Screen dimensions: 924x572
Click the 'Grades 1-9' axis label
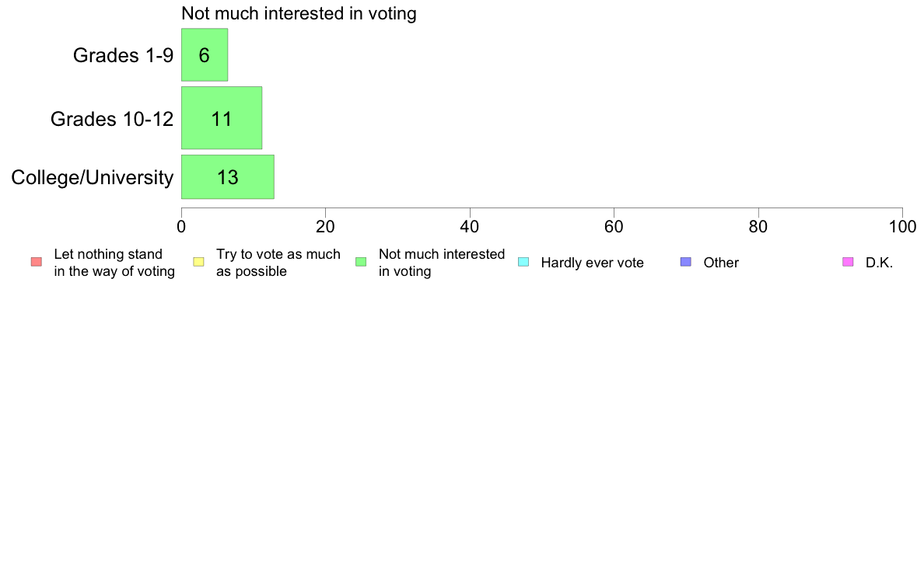[x=123, y=55]
